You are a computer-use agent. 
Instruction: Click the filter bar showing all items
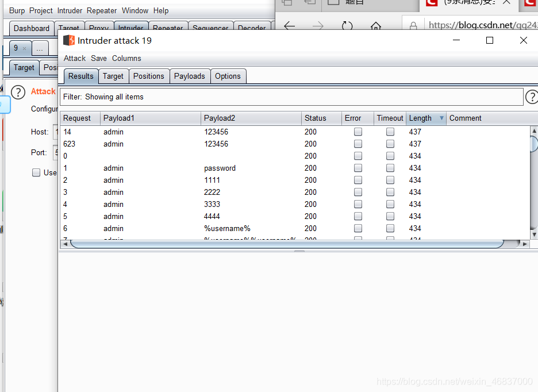291,97
